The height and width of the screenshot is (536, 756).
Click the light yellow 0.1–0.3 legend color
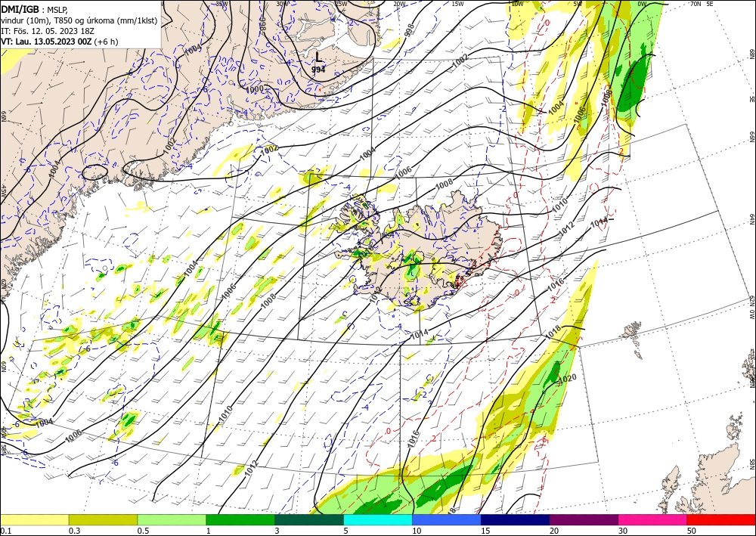pos(34,519)
